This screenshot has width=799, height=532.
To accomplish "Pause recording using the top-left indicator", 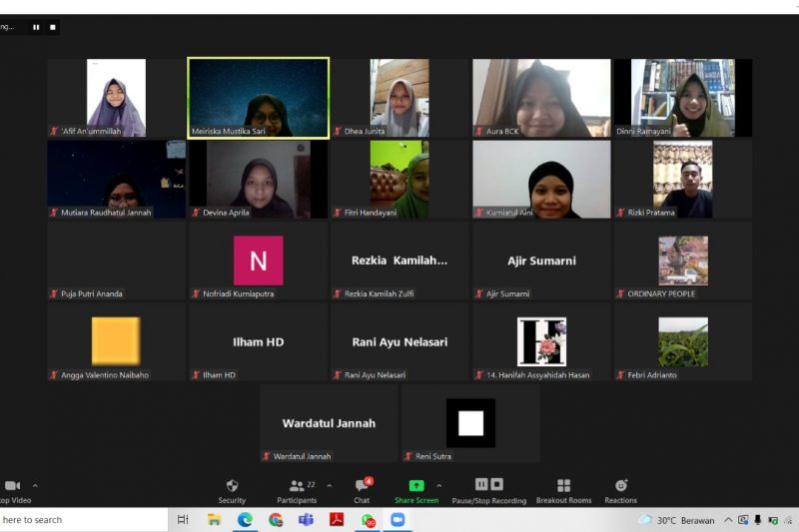I will [x=36, y=27].
